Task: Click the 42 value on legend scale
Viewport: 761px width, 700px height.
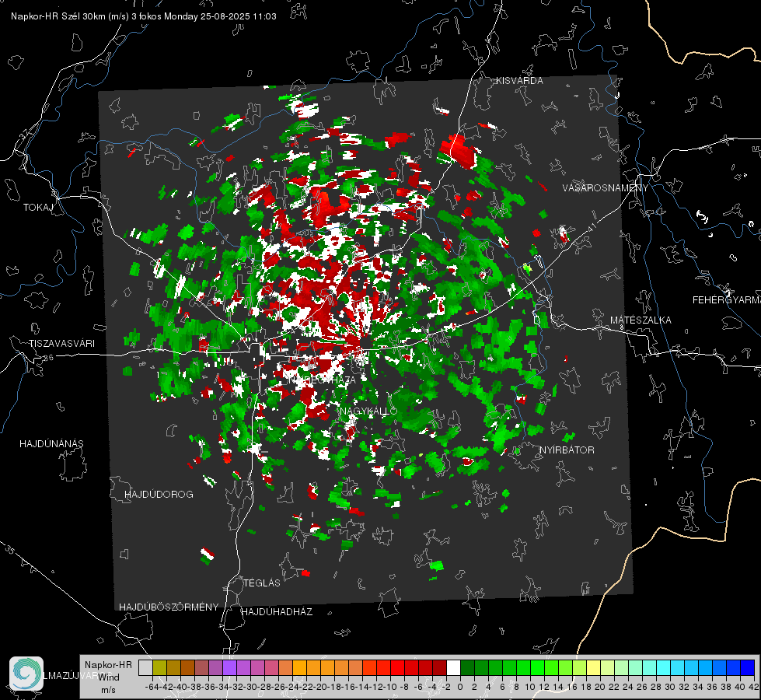Action: 753,687
